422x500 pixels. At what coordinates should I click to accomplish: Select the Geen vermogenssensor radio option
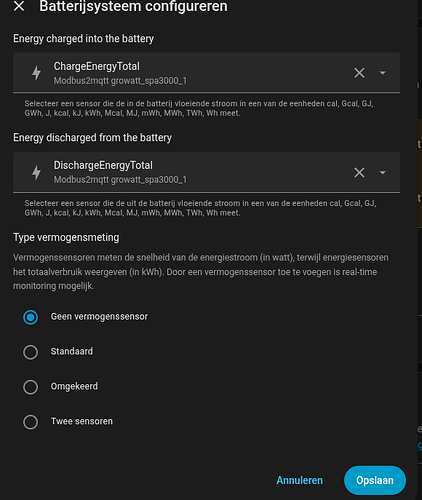click(30, 317)
